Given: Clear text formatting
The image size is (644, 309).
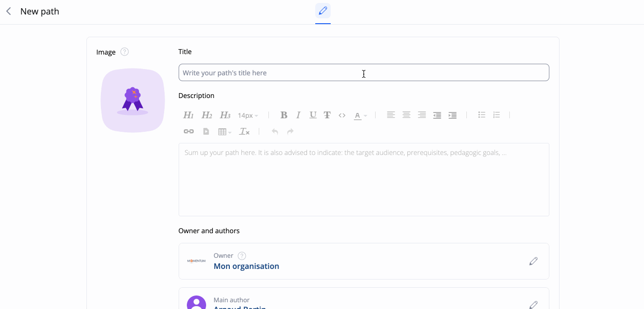Looking at the screenshot, I should 244,131.
